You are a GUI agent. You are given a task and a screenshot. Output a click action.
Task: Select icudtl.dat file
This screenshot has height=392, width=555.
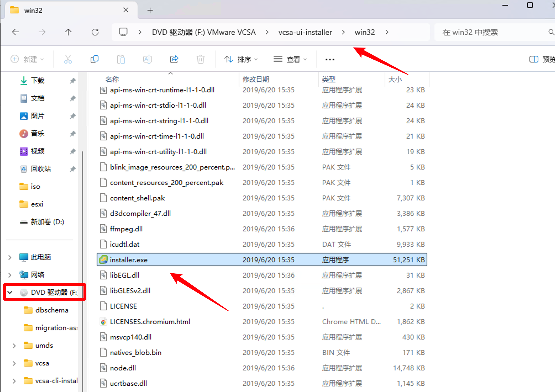pos(262,244)
